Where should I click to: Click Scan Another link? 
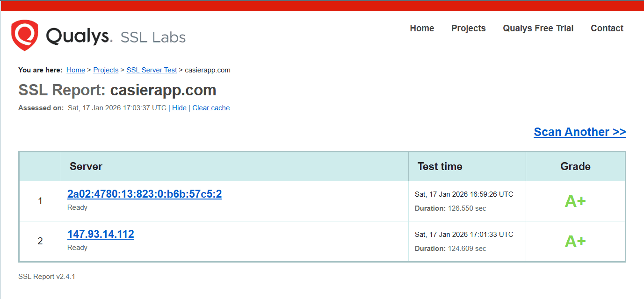click(x=579, y=132)
